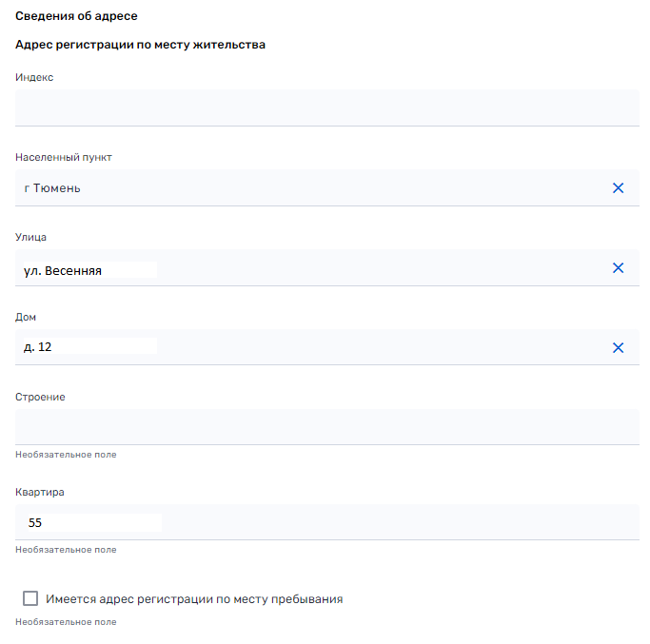The height and width of the screenshot is (644, 650).
Task: Click the 'Дом' field label
Action: click(26, 317)
